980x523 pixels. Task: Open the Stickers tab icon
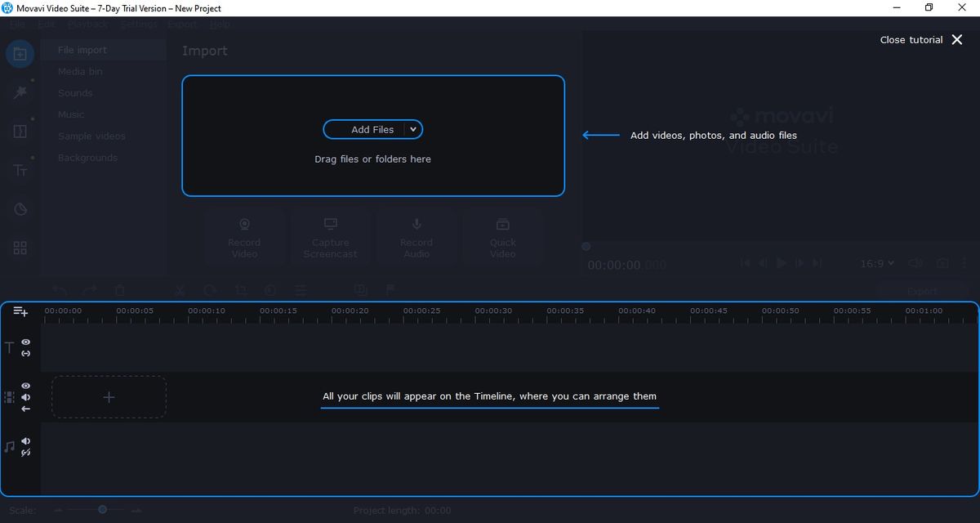tap(20, 209)
